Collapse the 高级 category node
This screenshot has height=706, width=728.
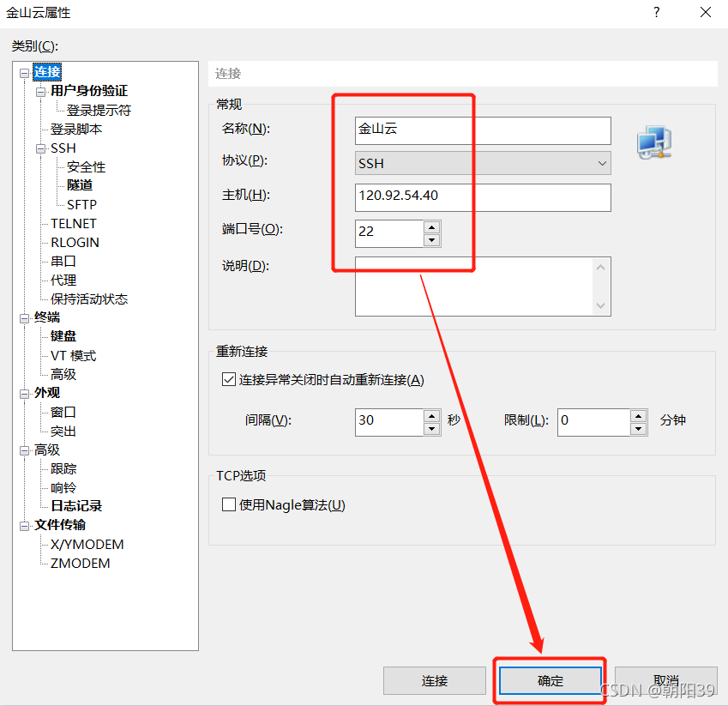pos(24,451)
